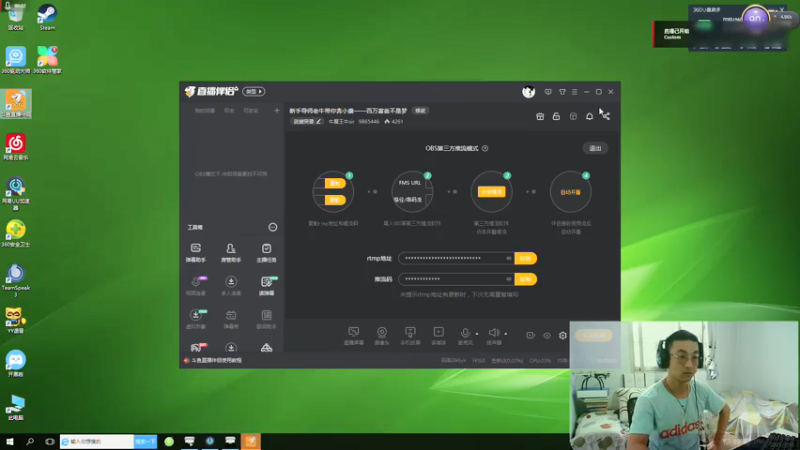Open the 主播任务 streamer tasks tool

[266, 253]
